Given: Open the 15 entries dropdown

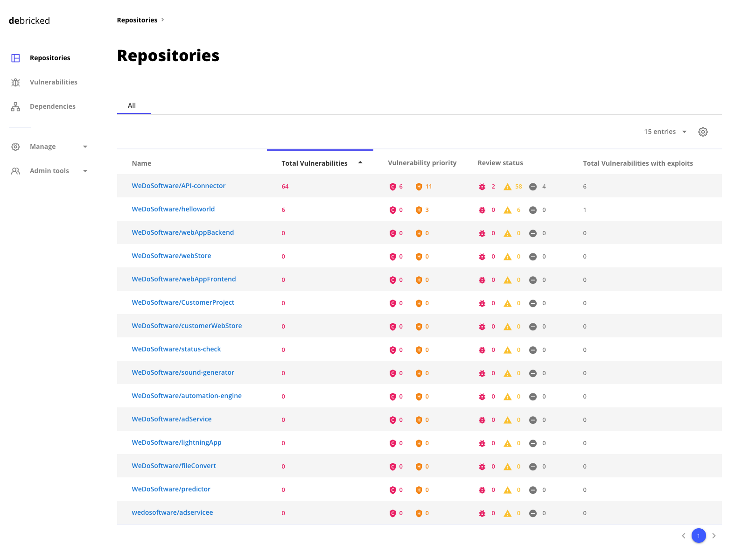Looking at the screenshot, I should pyautogui.click(x=665, y=132).
